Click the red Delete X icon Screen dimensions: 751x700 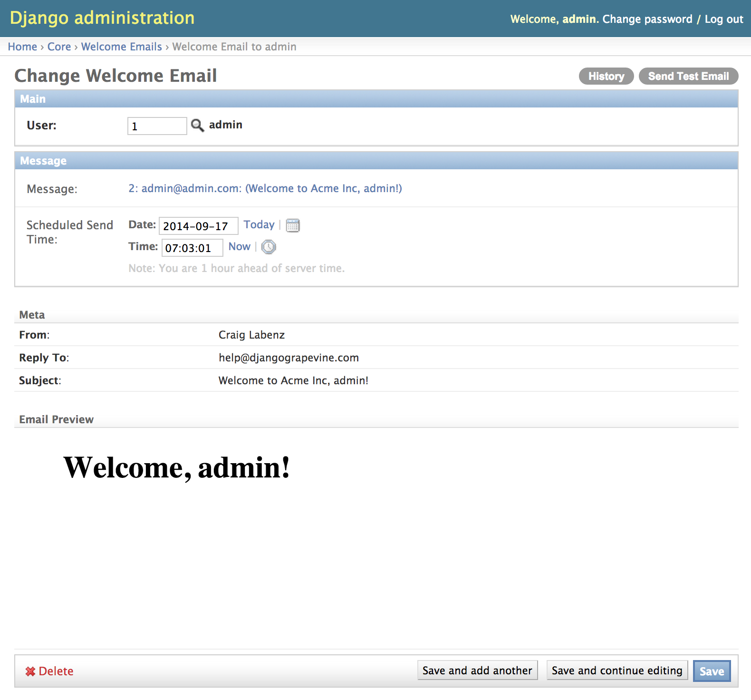(30, 671)
